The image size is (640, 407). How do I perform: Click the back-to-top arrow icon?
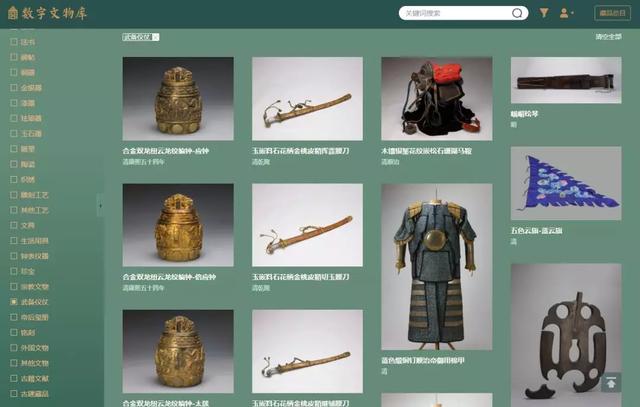click(x=611, y=383)
